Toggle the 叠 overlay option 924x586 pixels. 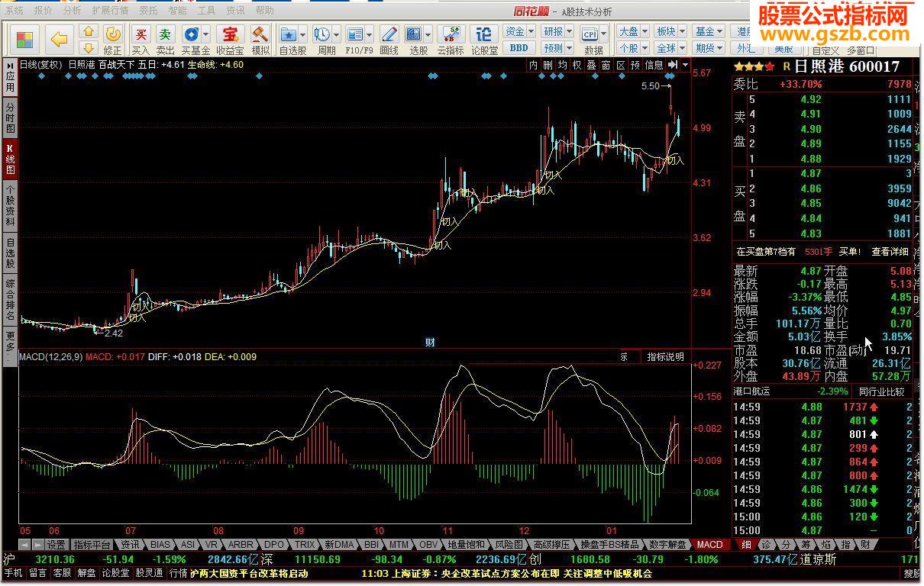(x=591, y=65)
